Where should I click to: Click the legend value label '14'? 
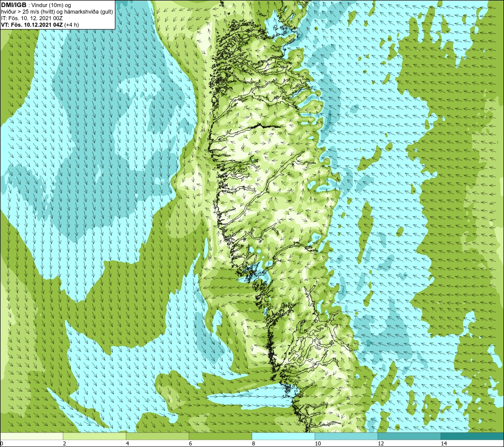(444, 443)
